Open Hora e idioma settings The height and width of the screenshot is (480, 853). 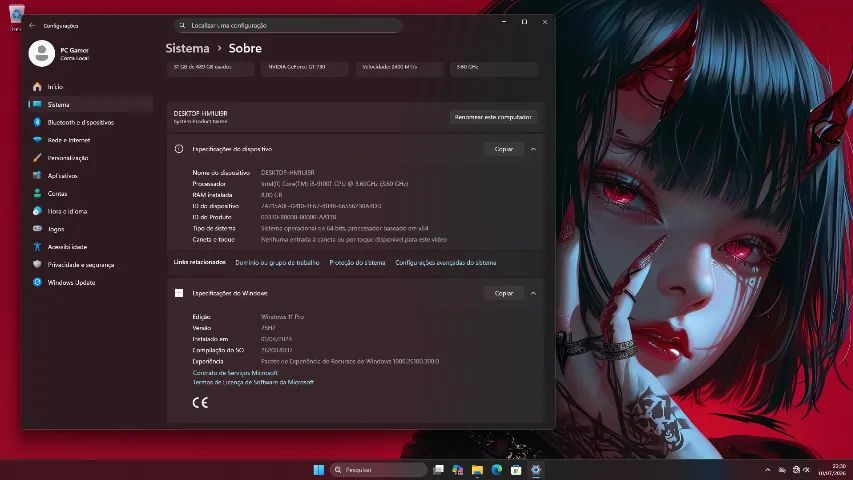click(x=90, y=211)
